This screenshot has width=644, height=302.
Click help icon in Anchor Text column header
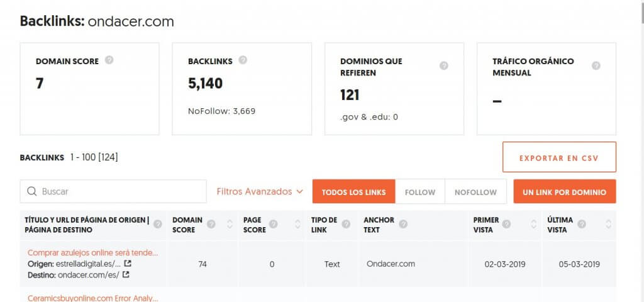[403, 224]
